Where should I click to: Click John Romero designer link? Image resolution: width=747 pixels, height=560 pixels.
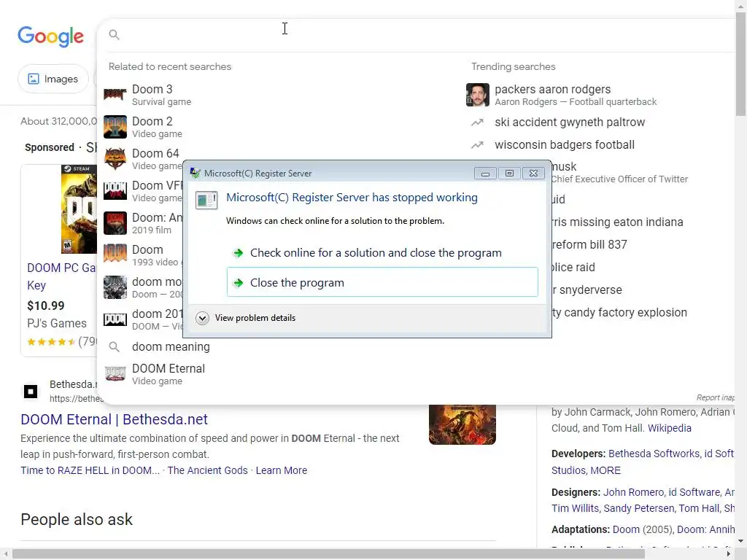tap(633, 492)
